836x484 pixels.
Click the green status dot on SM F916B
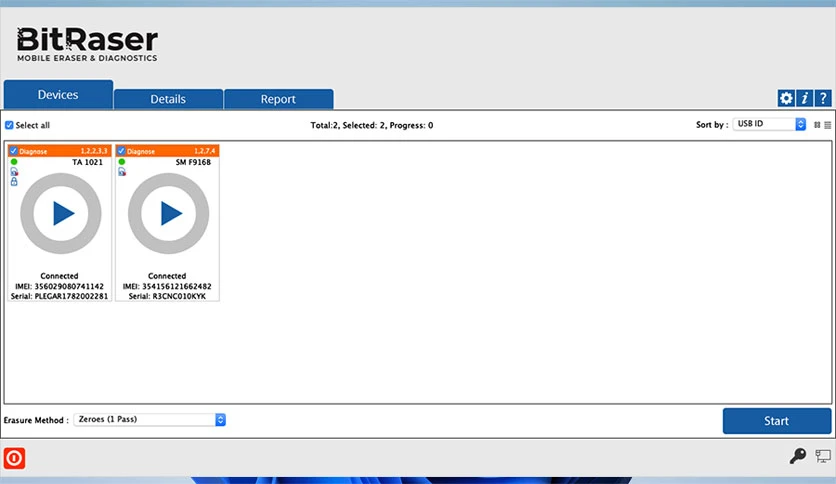coord(122,162)
